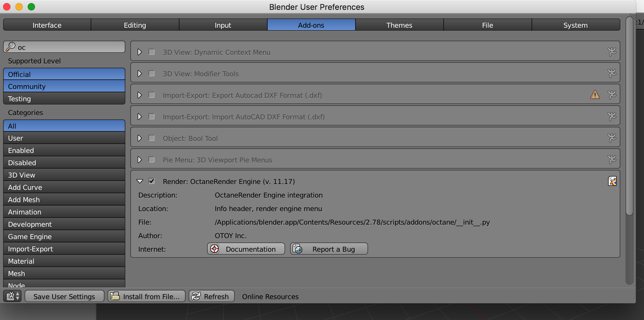The image size is (644, 320).
Task: Expand the Export Autocad DXF add-on details
Action: click(140, 95)
